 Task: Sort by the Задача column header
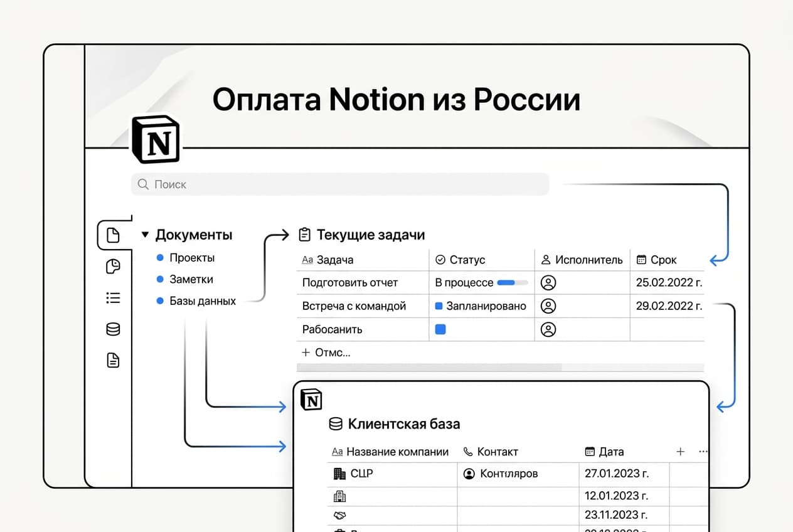pos(335,260)
